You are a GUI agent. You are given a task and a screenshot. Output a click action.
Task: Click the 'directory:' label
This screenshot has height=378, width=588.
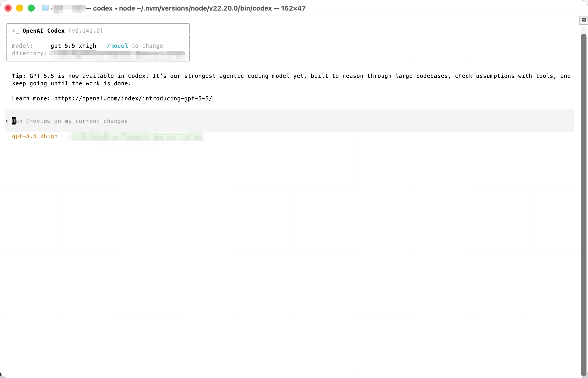pos(29,53)
